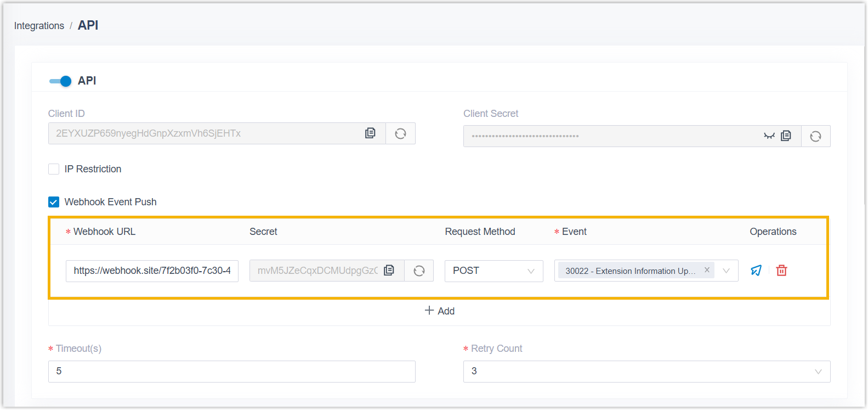This screenshot has height=410, width=868.
Task: Open the Request Method POST dropdown
Action: 493,271
